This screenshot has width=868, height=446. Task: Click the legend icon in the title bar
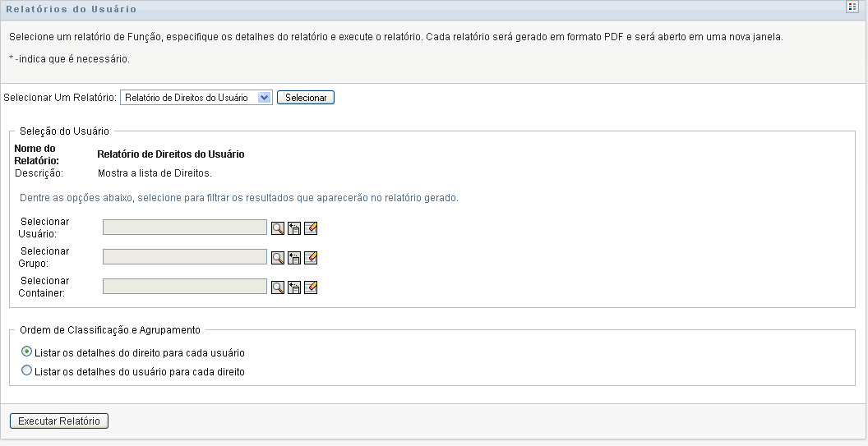(852, 7)
